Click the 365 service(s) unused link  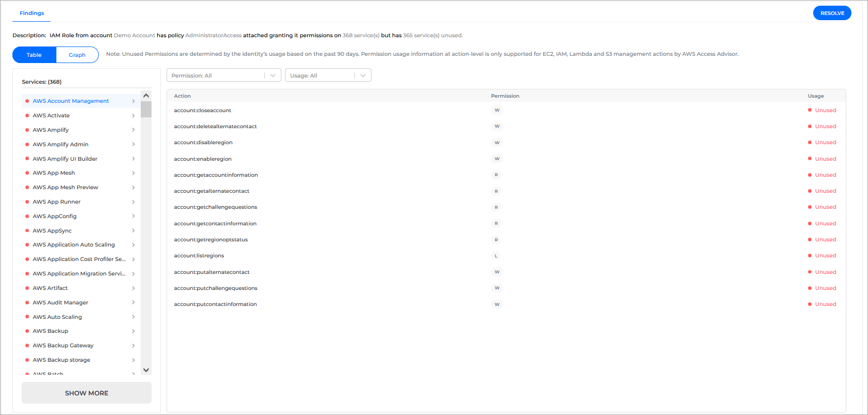coord(432,36)
